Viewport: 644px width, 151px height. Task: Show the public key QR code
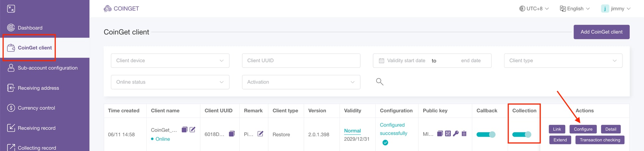pos(448,134)
